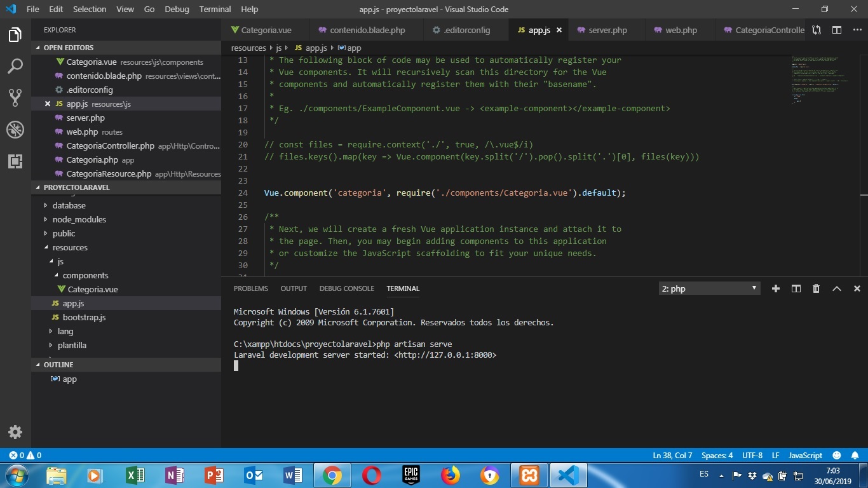Click the Windows Start button
Screen dimensions: 868x488
tap(17, 475)
